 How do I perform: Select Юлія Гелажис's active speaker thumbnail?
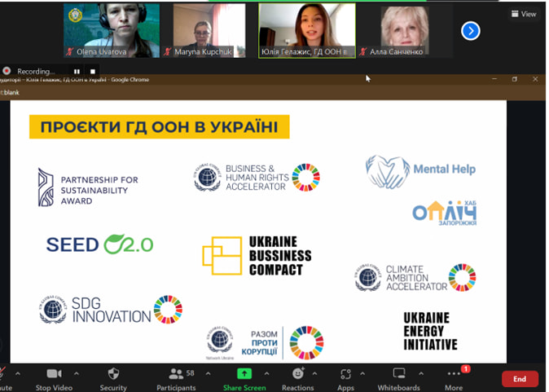(x=307, y=30)
